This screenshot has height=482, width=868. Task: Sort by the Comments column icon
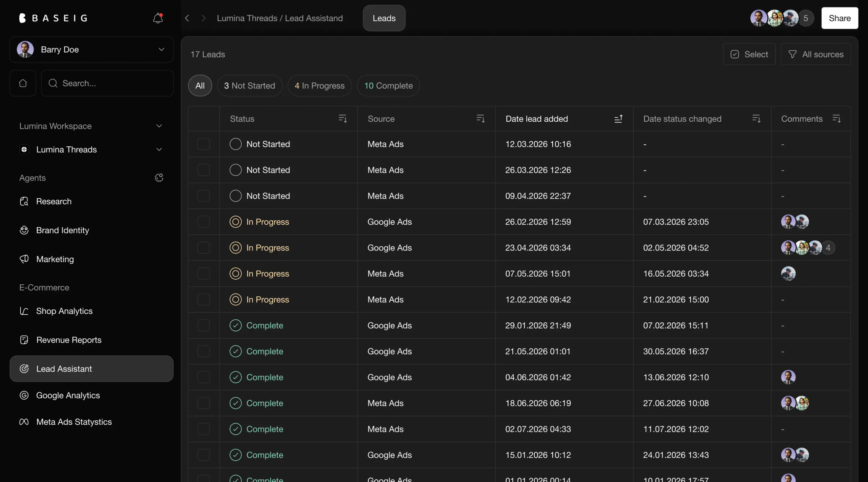pyautogui.click(x=836, y=119)
